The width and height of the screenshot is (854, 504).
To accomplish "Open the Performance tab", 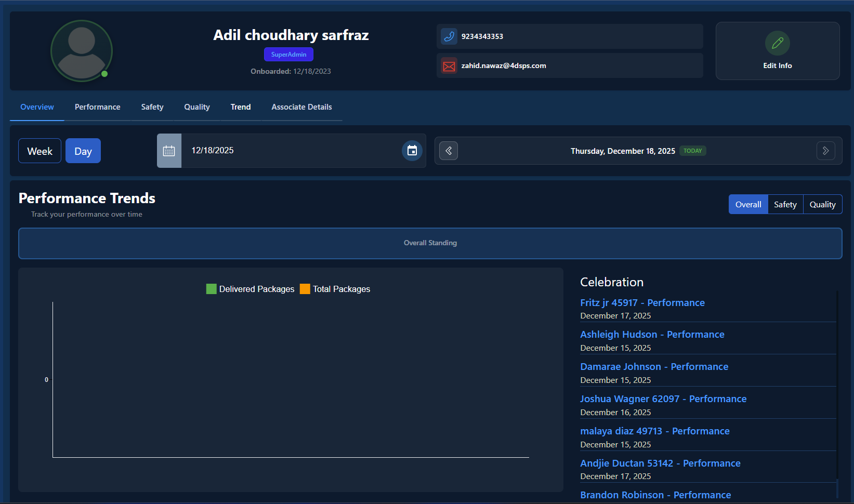I will point(97,107).
